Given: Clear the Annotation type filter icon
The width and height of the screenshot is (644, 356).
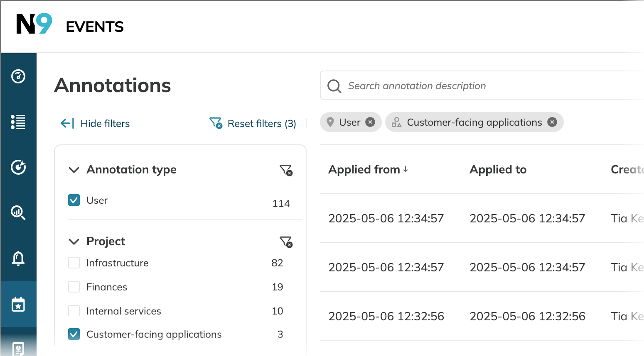Looking at the screenshot, I should point(286,170).
